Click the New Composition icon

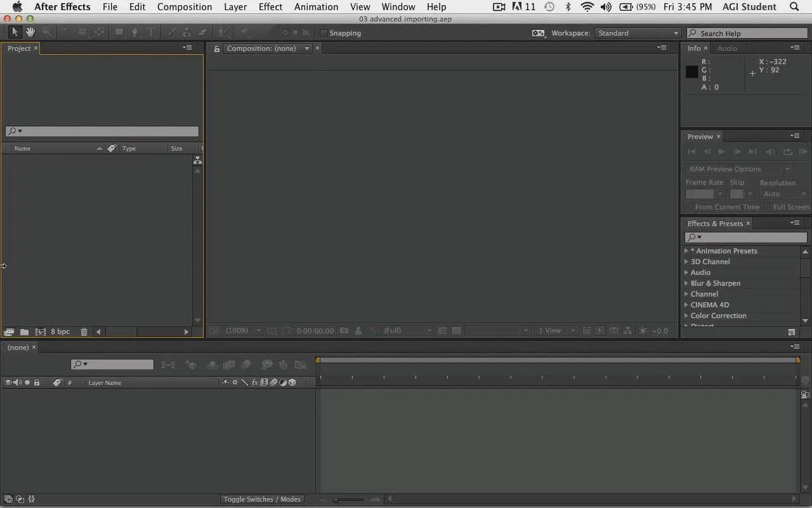40,331
